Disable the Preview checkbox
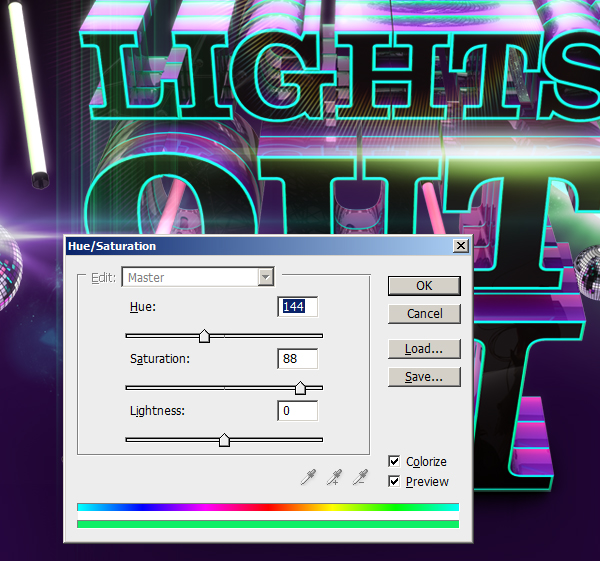The width and height of the screenshot is (600, 561). point(394,481)
